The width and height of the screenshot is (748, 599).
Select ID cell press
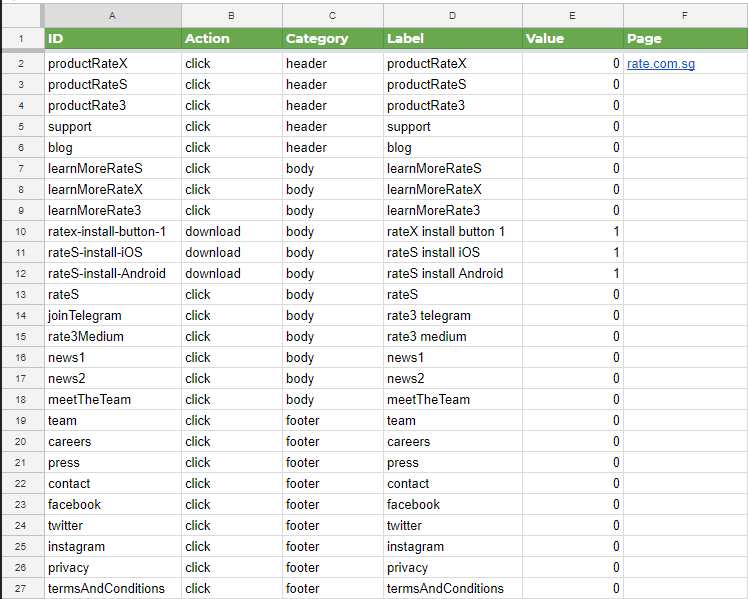click(x=113, y=462)
